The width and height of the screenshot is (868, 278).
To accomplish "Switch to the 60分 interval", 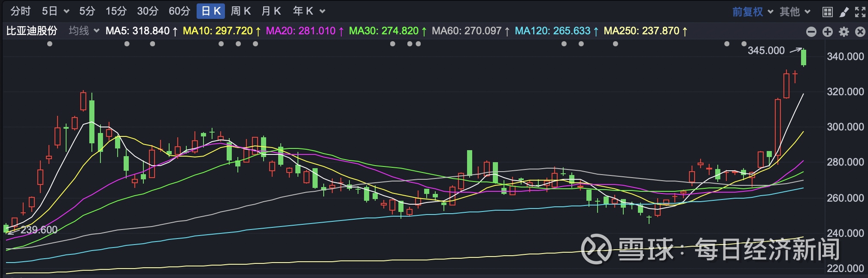I will 179,11.
